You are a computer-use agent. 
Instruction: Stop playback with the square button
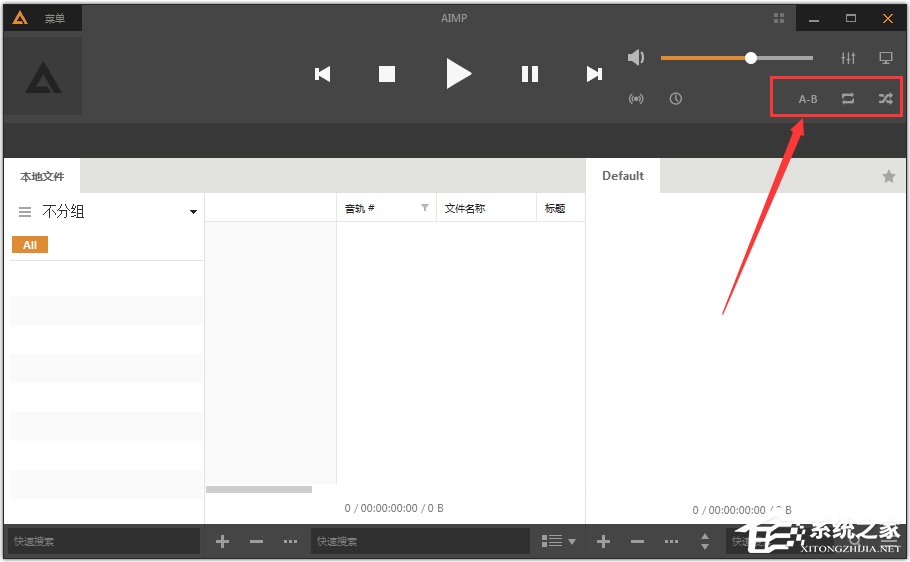(x=387, y=74)
